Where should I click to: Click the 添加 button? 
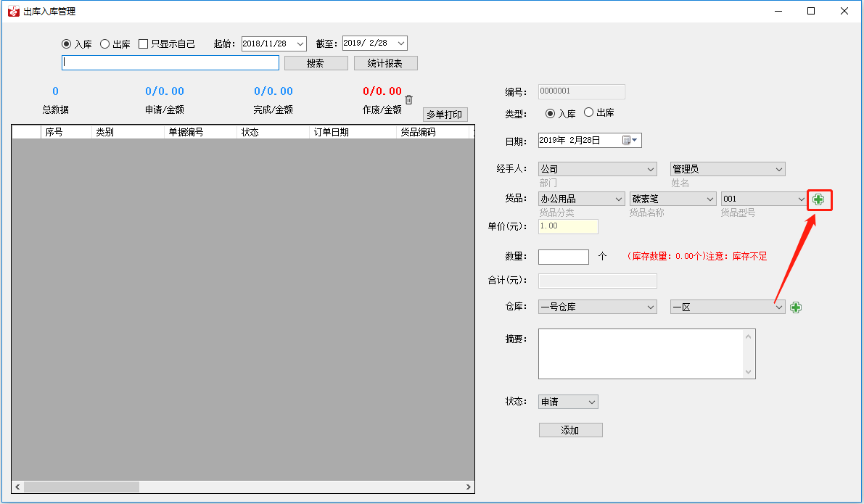[570, 430]
